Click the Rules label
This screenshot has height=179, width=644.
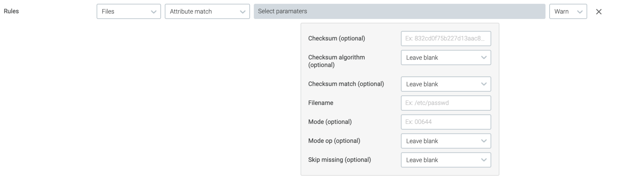click(11, 11)
